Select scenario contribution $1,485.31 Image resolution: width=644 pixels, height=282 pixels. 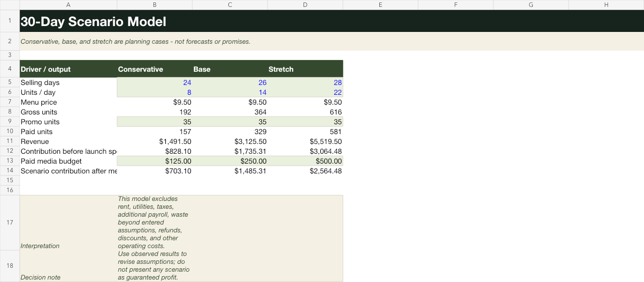tap(230, 171)
